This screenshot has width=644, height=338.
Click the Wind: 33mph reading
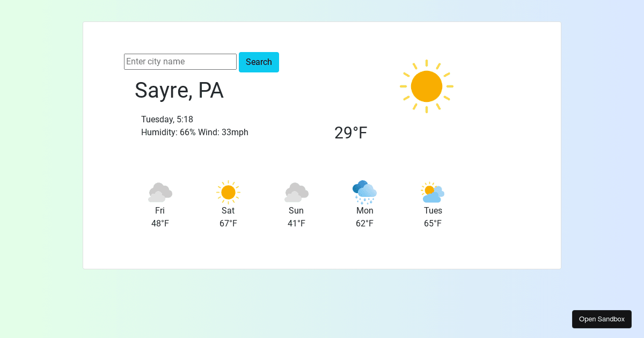point(223,132)
